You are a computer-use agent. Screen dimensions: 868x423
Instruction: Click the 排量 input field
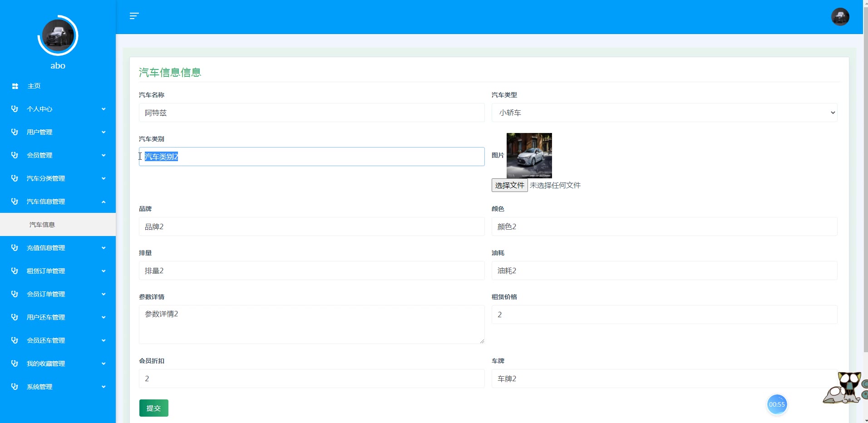pyautogui.click(x=311, y=271)
